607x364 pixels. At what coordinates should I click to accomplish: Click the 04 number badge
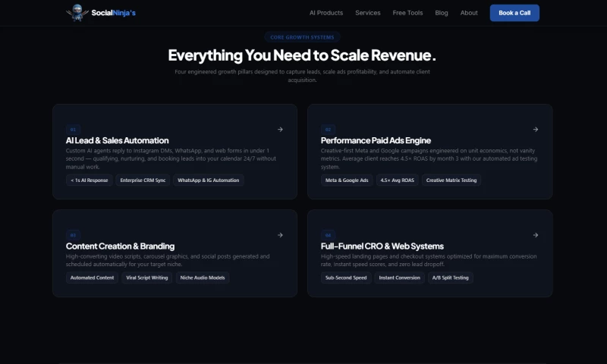[328, 235]
